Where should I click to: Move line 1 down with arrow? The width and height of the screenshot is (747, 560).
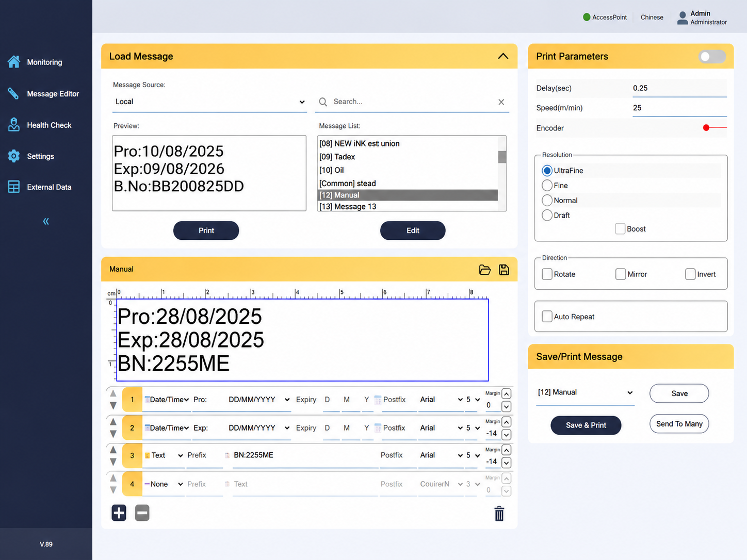pyautogui.click(x=113, y=406)
